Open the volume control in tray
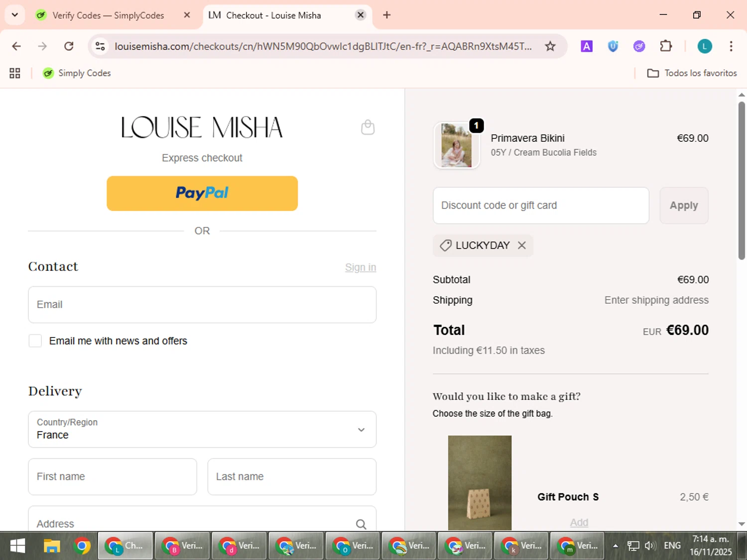747x560 pixels. point(649,546)
